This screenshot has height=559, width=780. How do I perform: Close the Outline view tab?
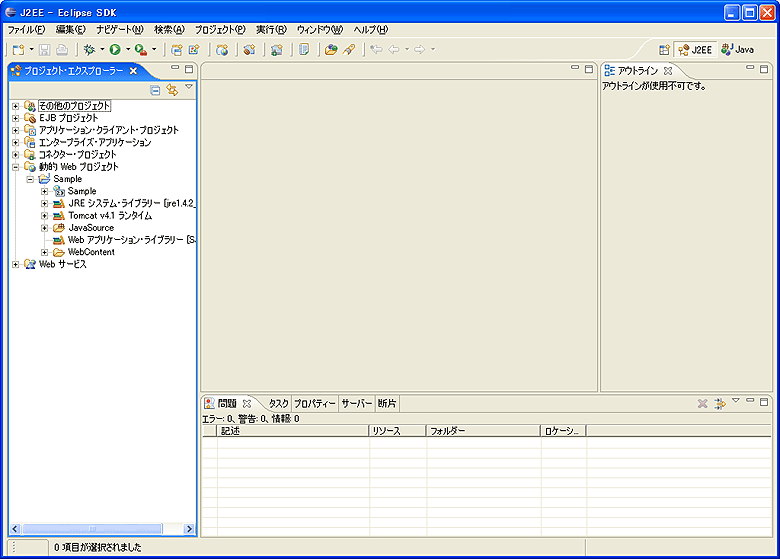(x=668, y=71)
